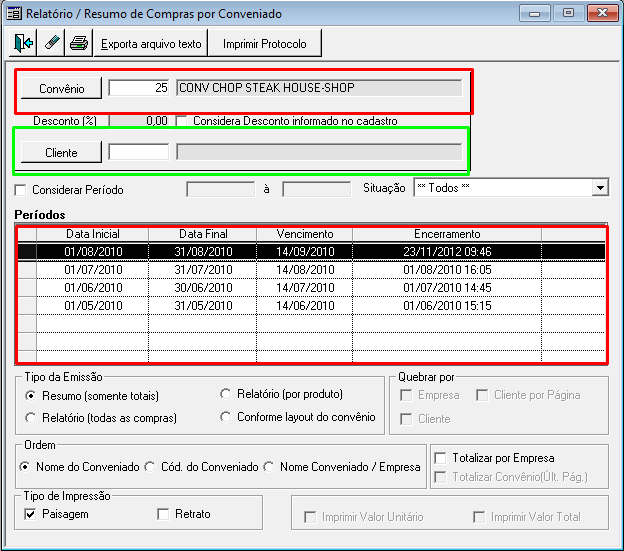This screenshot has height=551, width=624.
Task: Toggle the Paisagem checkbox
Action: coord(30,514)
